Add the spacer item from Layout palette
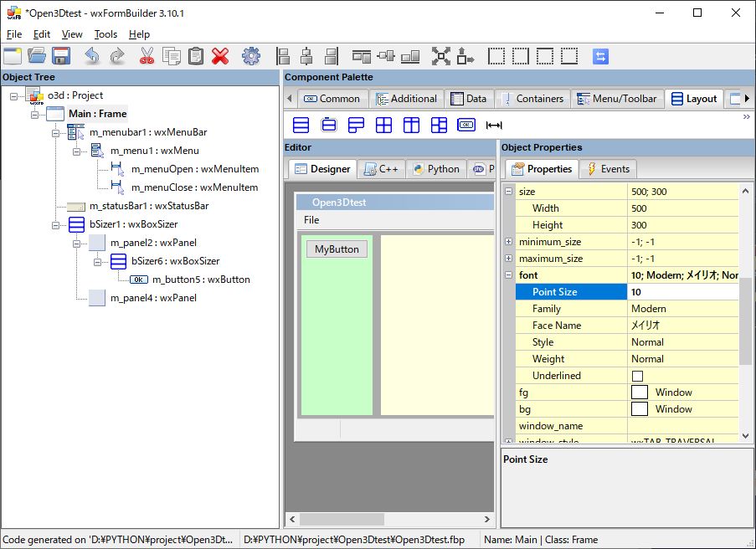 tap(494, 126)
